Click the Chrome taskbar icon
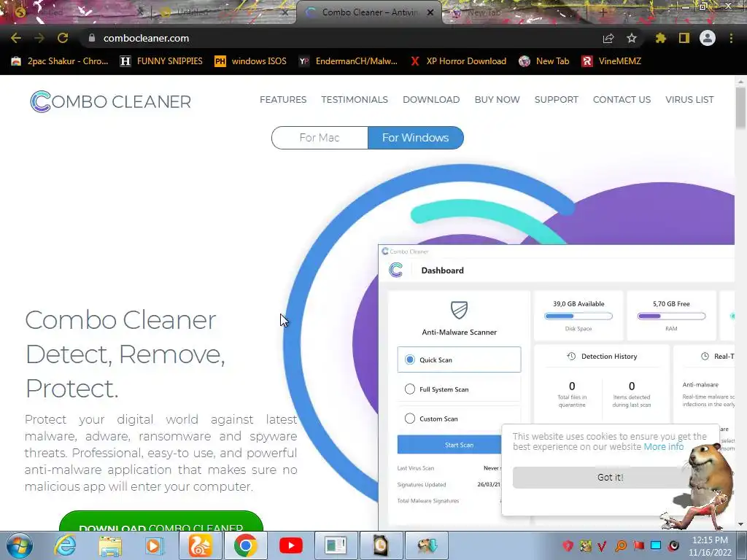747x560 pixels. point(245,545)
